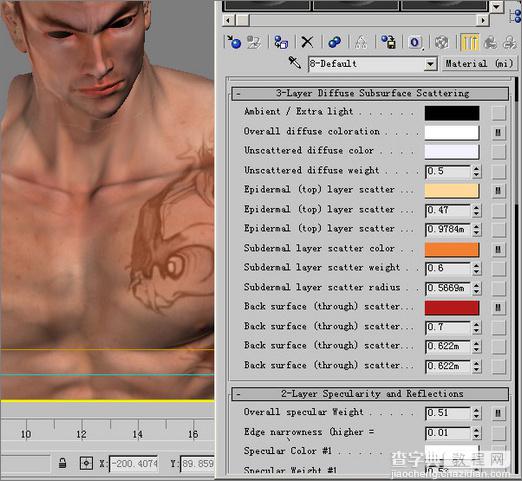Click Get Material icon in toolbar
The width and height of the screenshot is (522, 481).
point(234,42)
